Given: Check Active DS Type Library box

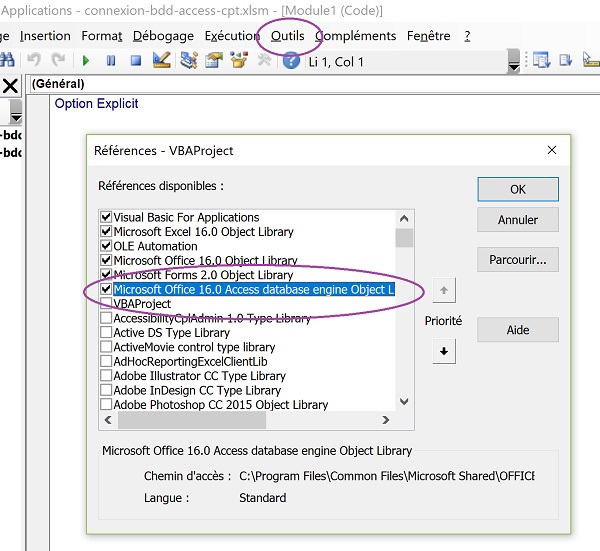Looking at the screenshot, I should (x=106, y=333).
